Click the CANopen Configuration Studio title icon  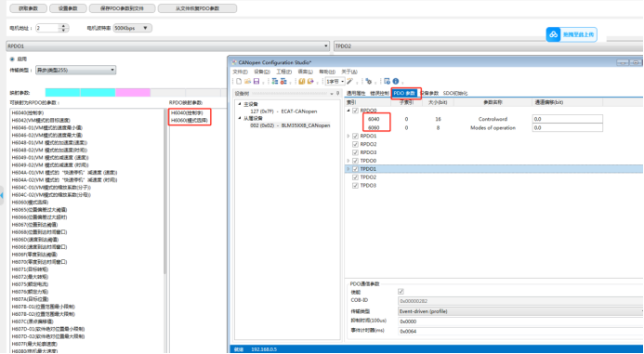click(x=234, y=62)
